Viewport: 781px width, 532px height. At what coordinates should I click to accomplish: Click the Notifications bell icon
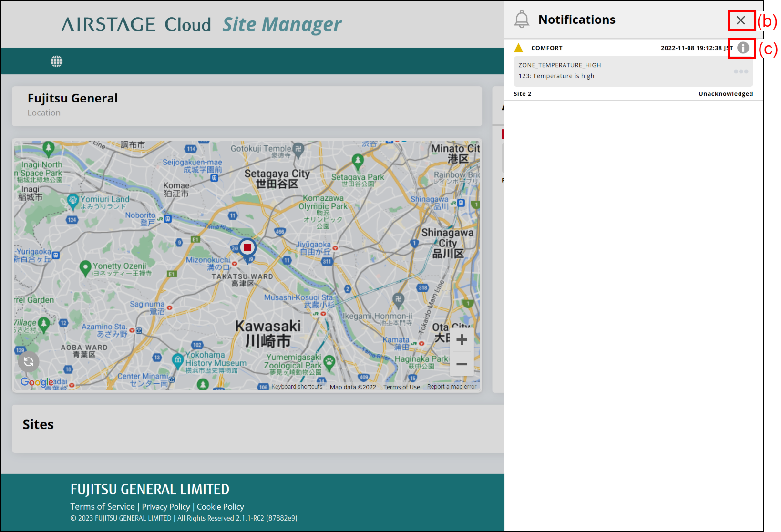[522, 20]
